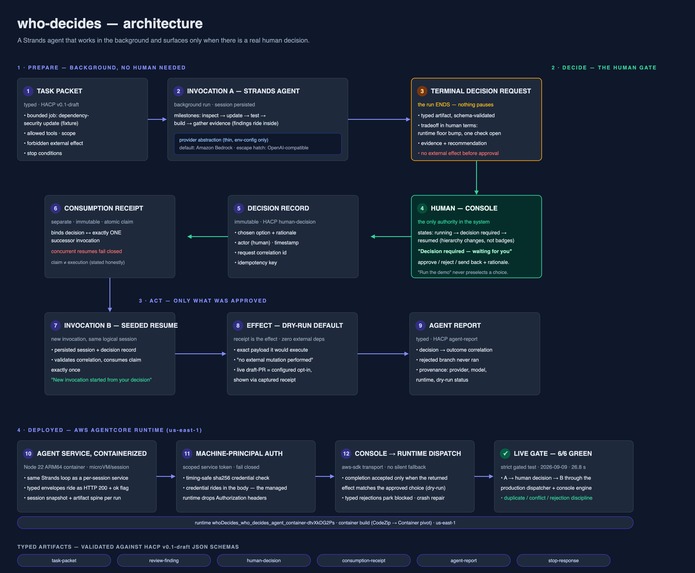Click the number 9 badge beside Agent Report
Viewport: 695px width, 573px height.
click(x=420, y=325)
